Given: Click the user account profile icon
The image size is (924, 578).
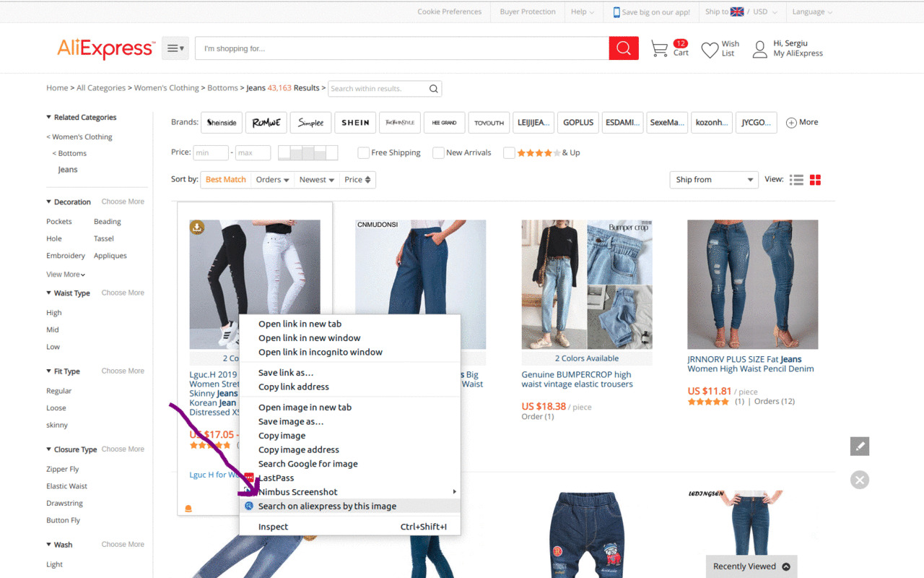Looking at the screenshot, I should 759,49.
